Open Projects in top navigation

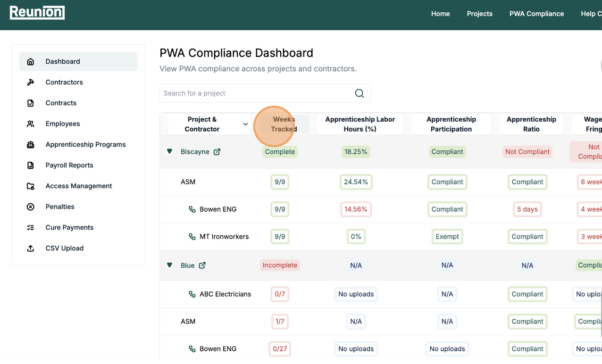479,14
